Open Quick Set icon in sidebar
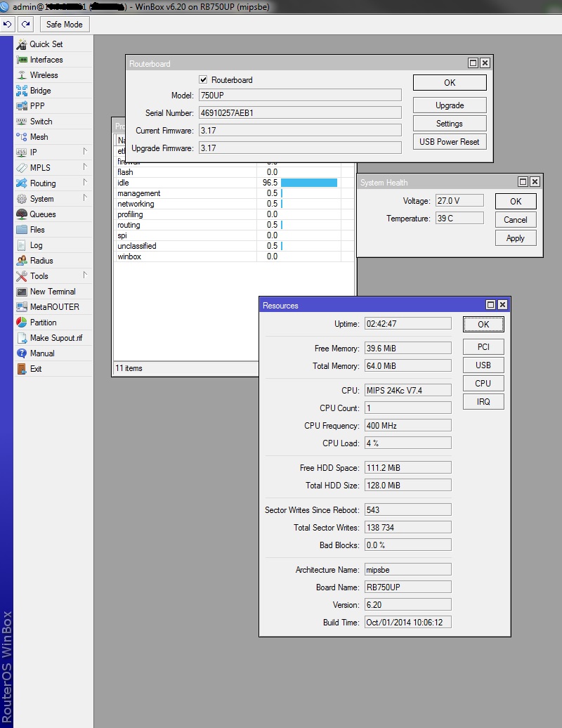 pos(22,44)
